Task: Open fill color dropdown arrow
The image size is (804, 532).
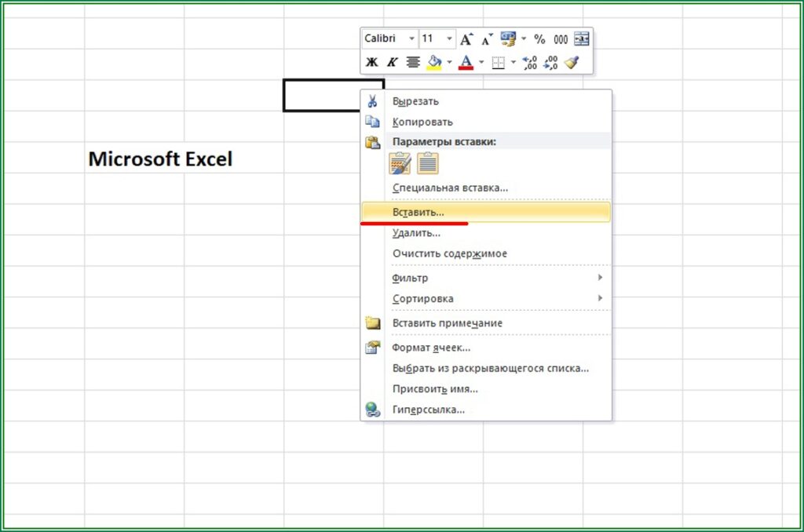Action: pos(449,63)
